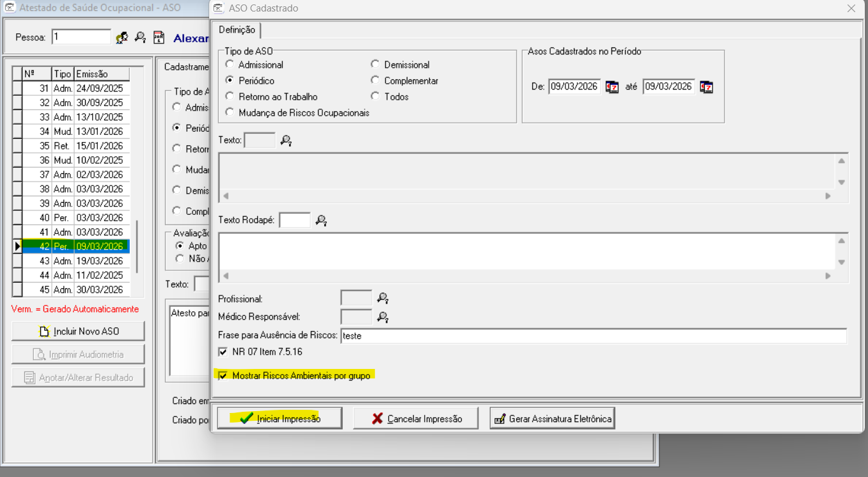Image resolution: width=868 pixels, height=477 pixels.
Task: Select the Admissional ASO type radio button
Action: (230, 65)
